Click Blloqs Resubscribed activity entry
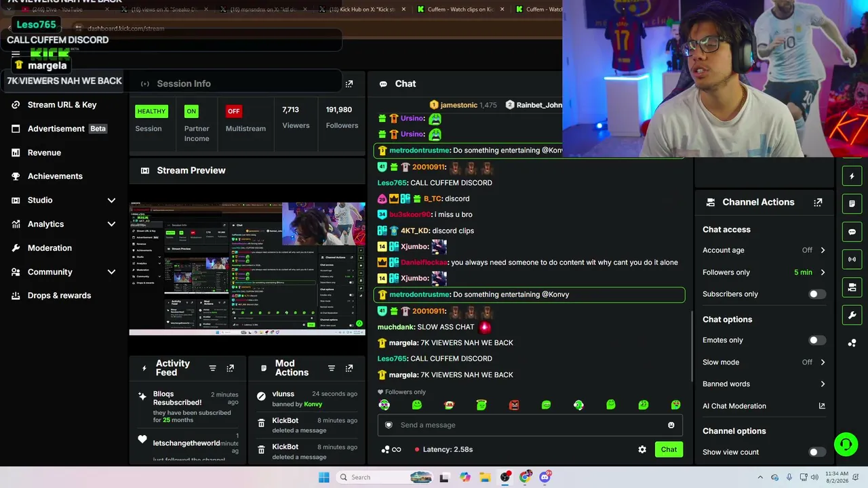The image size is (868, 488). pos(189,407)
